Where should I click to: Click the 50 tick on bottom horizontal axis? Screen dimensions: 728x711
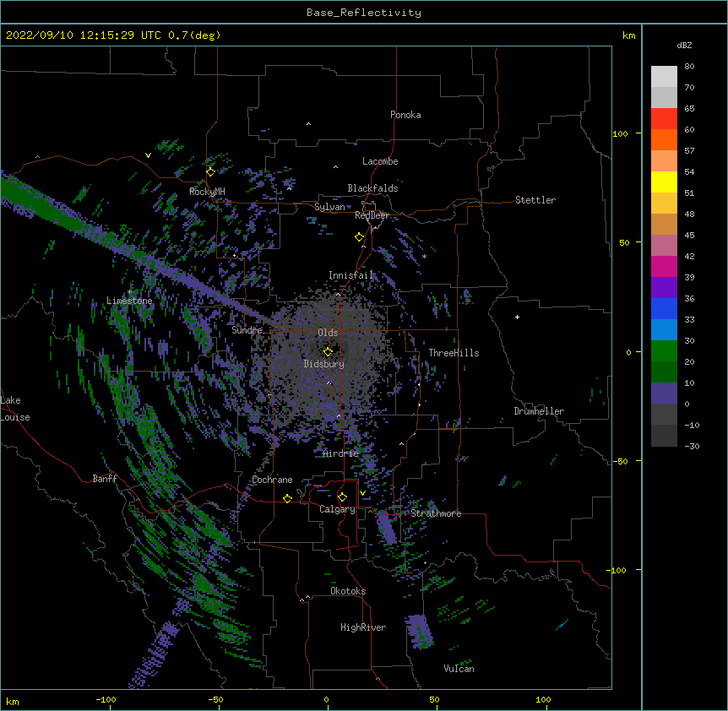click(434, 699)
